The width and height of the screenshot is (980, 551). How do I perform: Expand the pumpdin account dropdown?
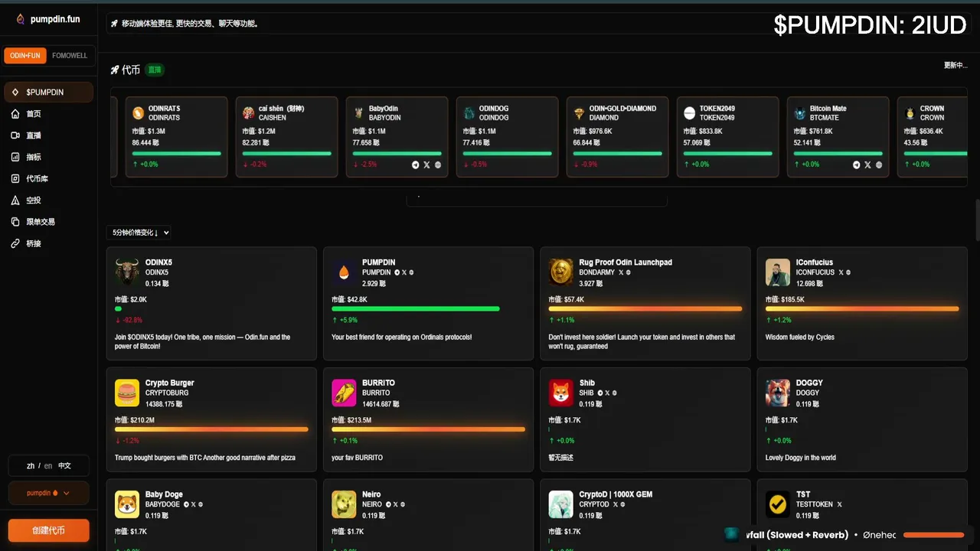coord(48,493)
